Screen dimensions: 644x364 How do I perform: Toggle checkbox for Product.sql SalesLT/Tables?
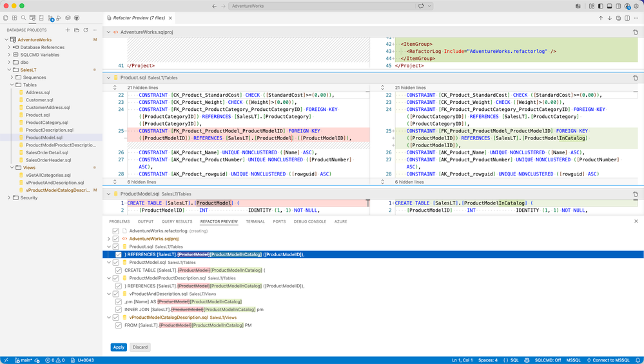pos(116,247)
